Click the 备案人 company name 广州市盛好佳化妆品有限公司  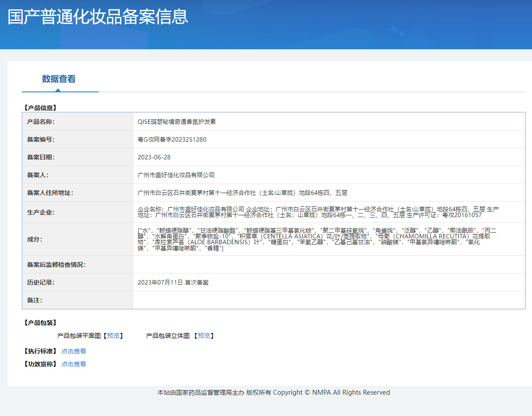[x=176, y=175]
